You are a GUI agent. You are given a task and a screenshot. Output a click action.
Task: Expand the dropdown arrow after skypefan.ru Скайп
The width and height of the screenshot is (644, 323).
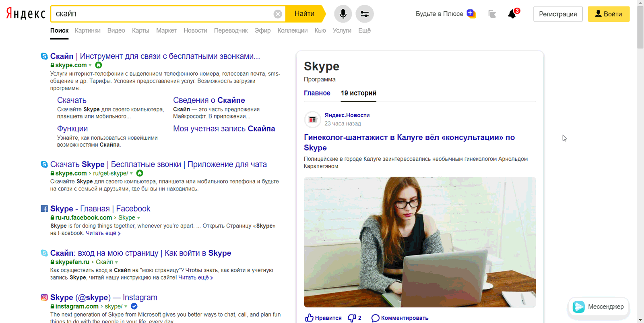(116, 262)
